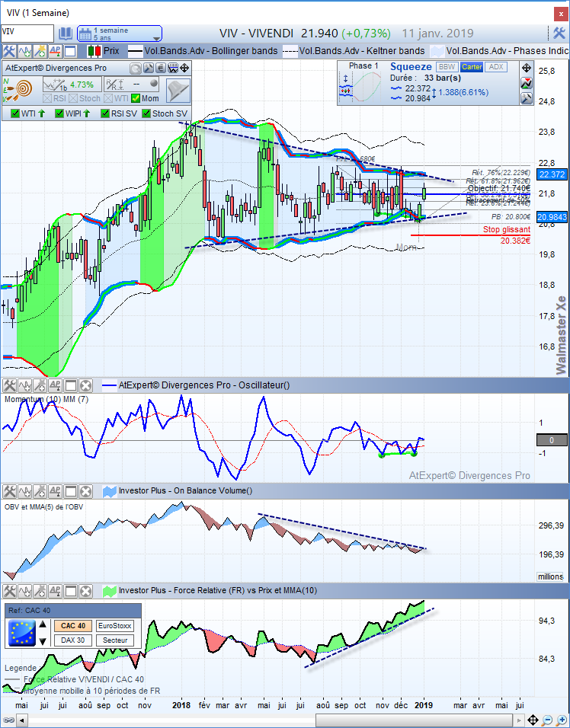Select BBW mode in Squeeze panel
This screenshot has height=728, width=570.
447,67
